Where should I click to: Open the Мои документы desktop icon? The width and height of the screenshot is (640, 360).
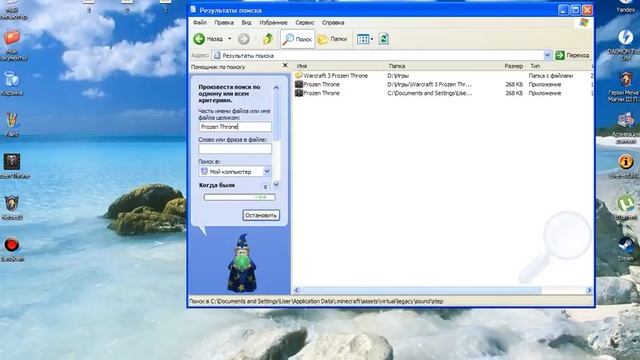13,45
